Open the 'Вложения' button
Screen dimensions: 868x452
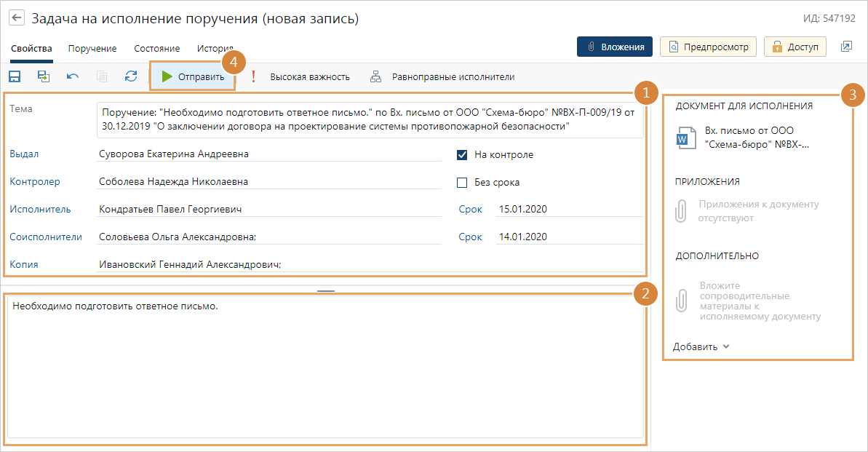[x=615, y=47]
